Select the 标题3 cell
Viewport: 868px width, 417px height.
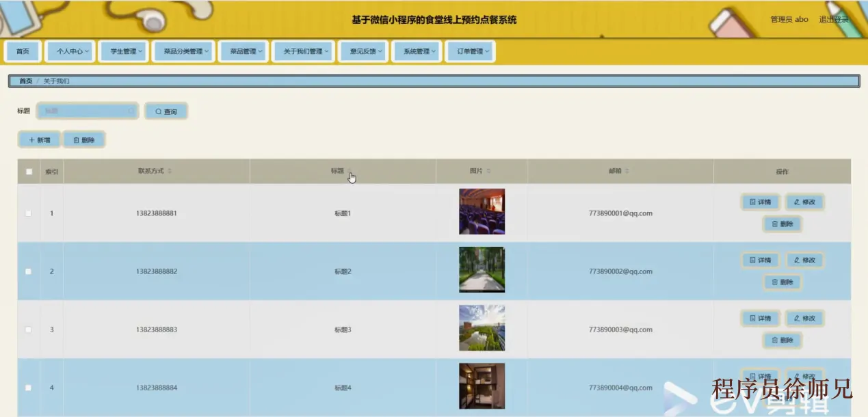pyautogui.click(x=343, y=329)
